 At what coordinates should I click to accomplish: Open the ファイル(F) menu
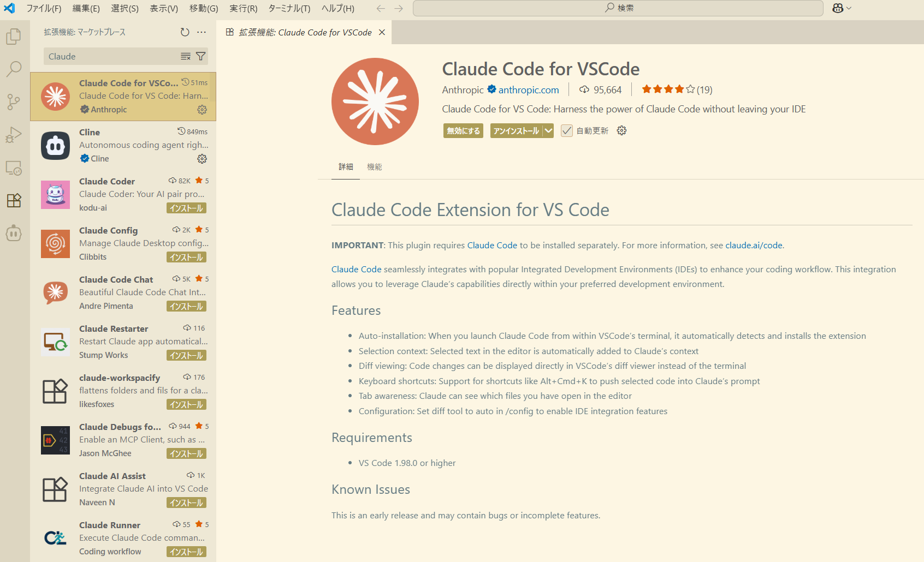(44, 8)
